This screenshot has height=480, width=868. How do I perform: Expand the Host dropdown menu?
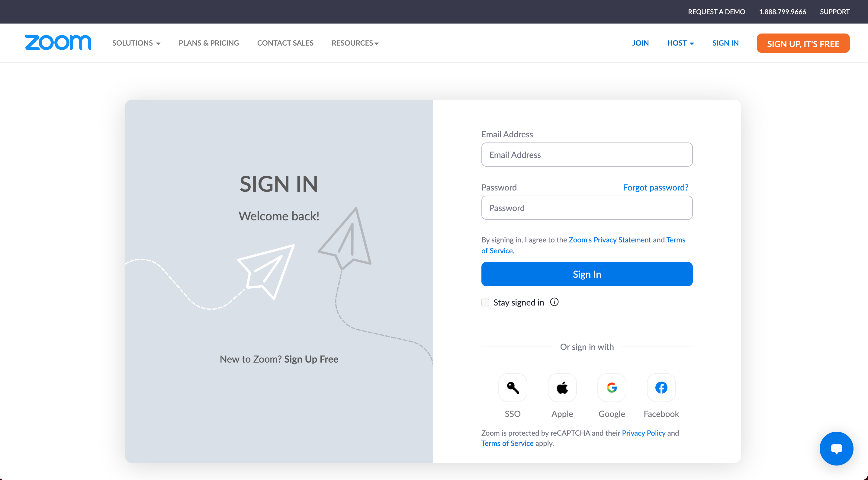[x=680, y=43]
